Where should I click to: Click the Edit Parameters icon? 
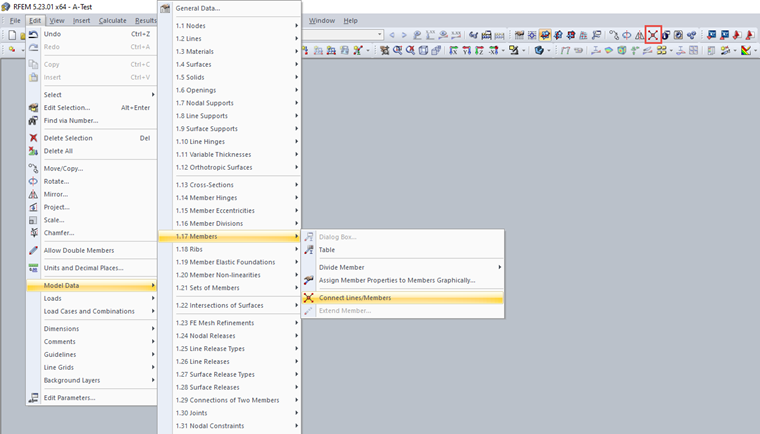click(33, 398)
